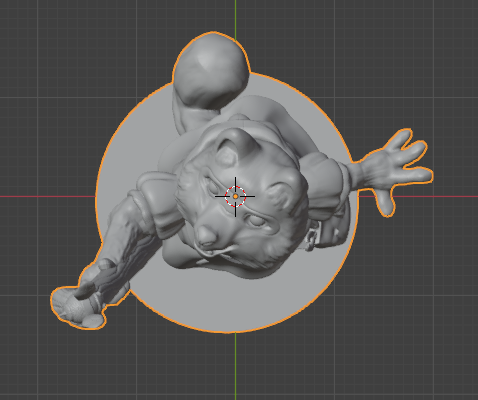Click the raccoon's round tail tip
This screenshot has height=400, width=478.
coord(211,70)
